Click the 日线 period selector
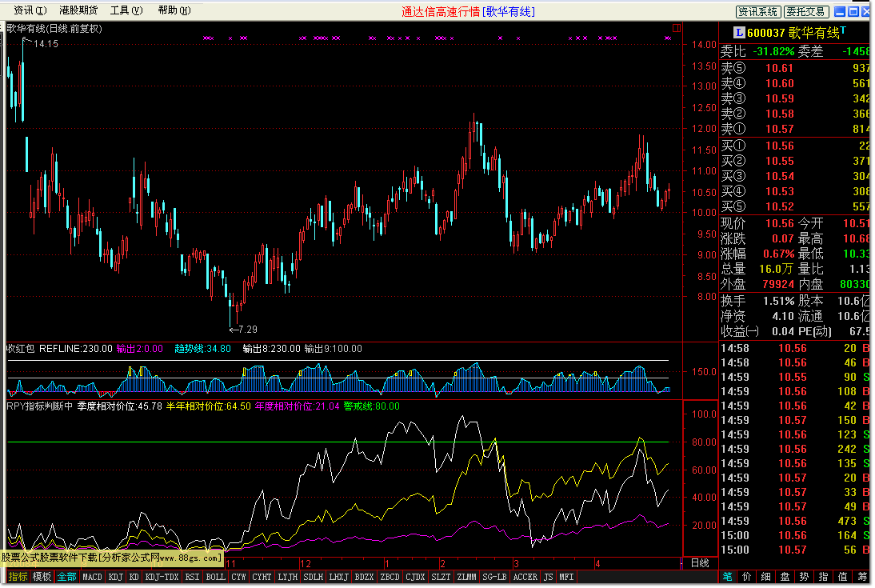The image size is (875, 588). (x=700, y=563)
